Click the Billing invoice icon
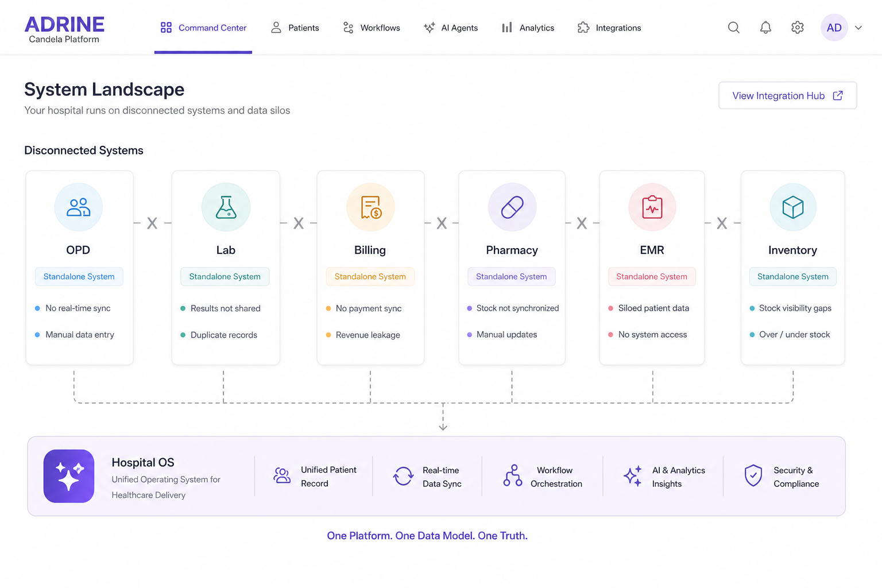The image size is (882, 588). coord(370,207)
